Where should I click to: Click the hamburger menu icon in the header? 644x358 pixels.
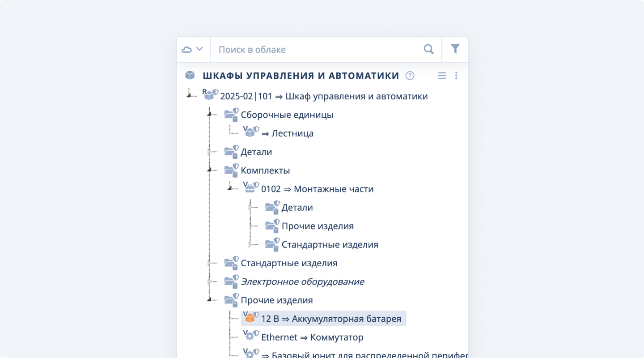(x=442, y=76)
